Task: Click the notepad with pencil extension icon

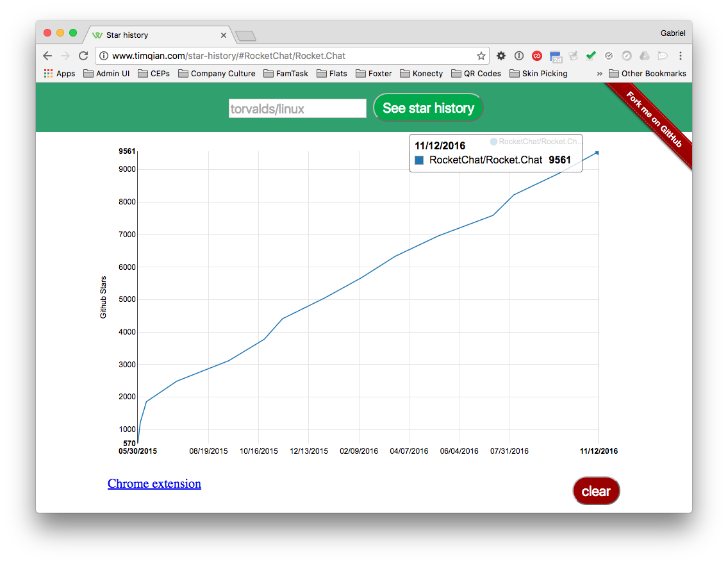Action: (573, 56)
